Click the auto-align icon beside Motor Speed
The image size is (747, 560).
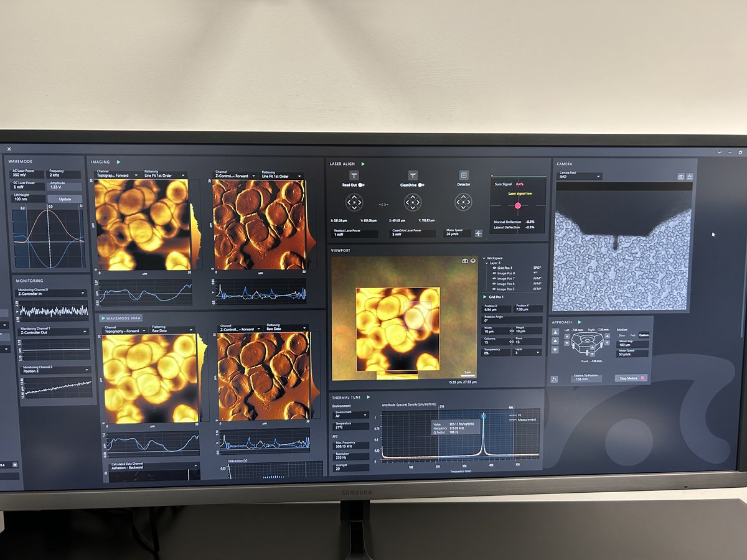coord(479,233)
